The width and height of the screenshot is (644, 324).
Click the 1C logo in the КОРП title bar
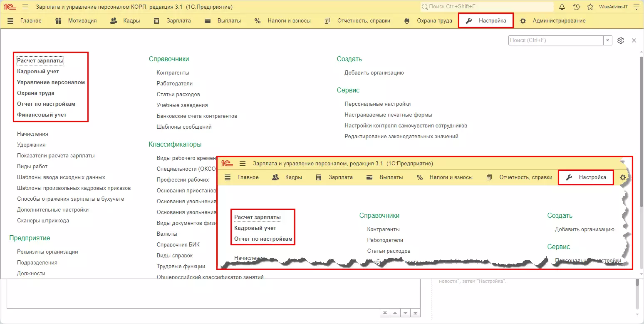(x=10, y=7)
